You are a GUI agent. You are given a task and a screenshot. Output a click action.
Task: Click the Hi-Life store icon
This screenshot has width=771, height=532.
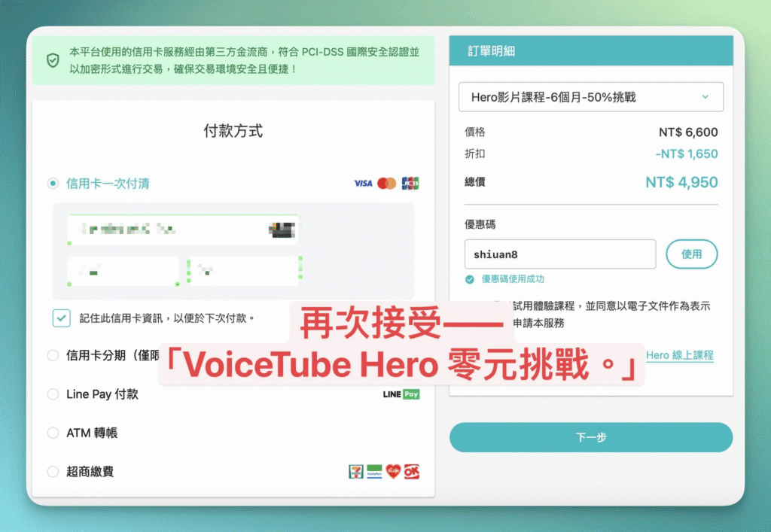tap(393, 472)
